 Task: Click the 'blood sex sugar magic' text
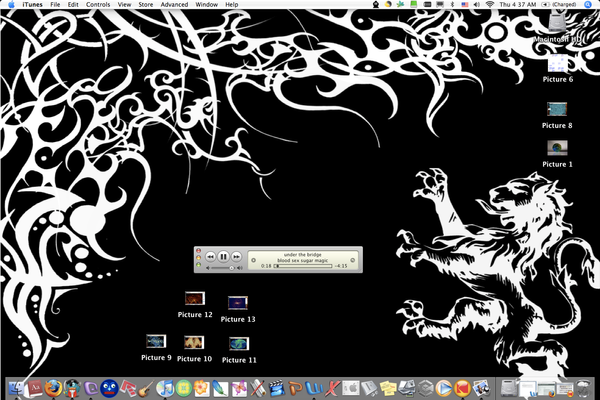[302, 260]
